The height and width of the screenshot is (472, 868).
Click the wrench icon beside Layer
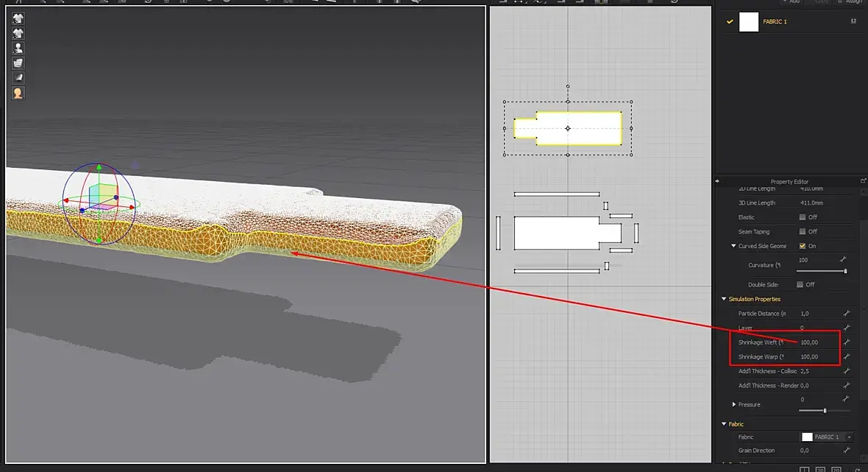click(847, 328)
